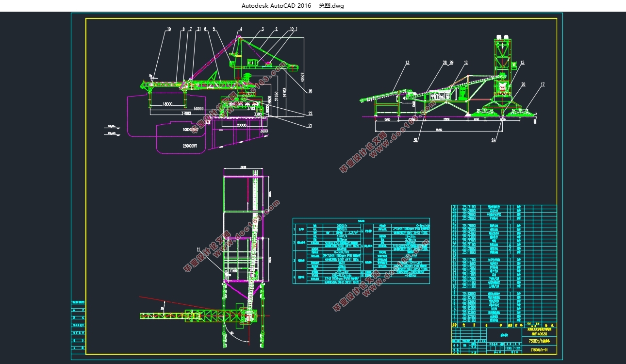Screen dimensions: 626x364
Task: Click the '总图.dwg' file name in title
Action: point(331,6)
